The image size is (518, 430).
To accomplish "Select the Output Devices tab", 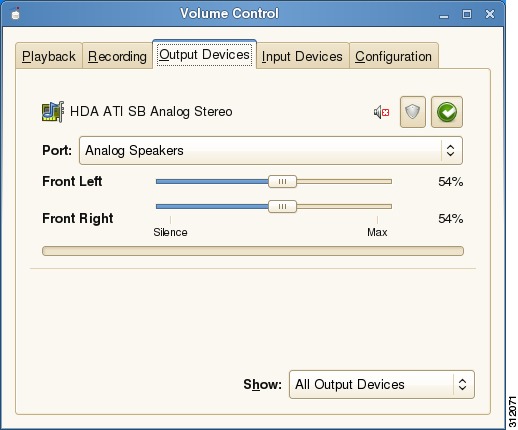I will [204, 54].
